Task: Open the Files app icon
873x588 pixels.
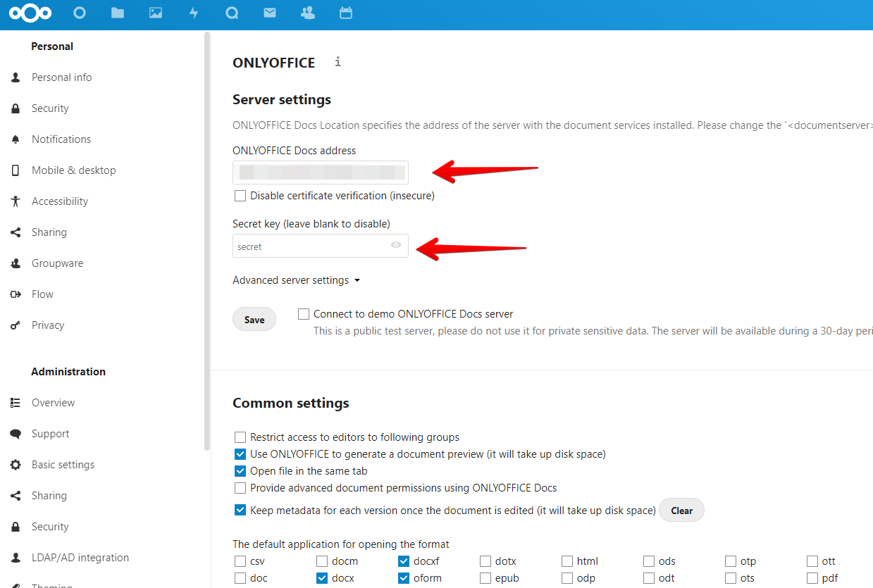Action: [118, 13]
